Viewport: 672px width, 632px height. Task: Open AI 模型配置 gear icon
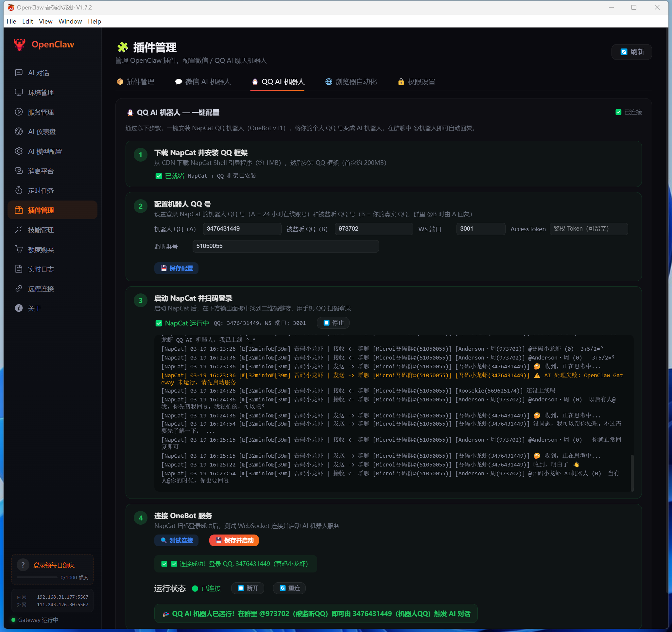pyautogui.click(x=19, y=151)
